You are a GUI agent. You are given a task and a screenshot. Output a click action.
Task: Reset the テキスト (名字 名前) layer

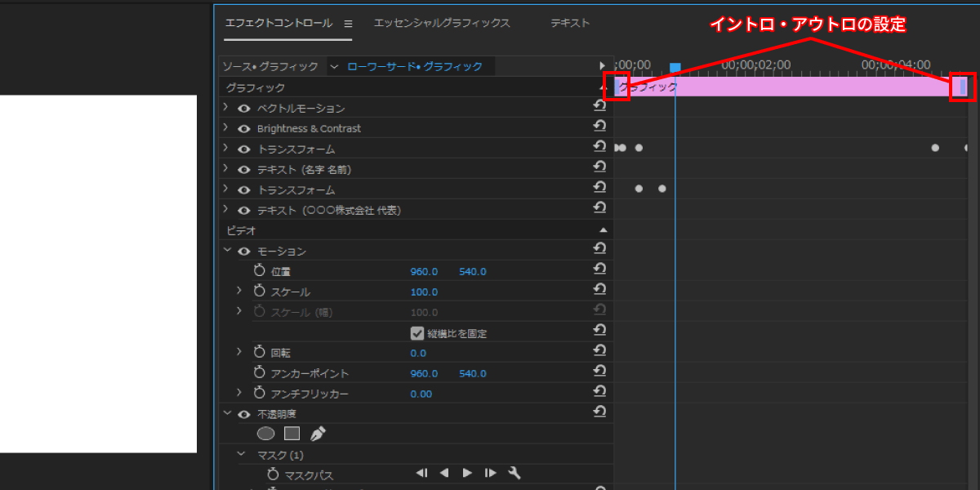click(x=599, y=167)
